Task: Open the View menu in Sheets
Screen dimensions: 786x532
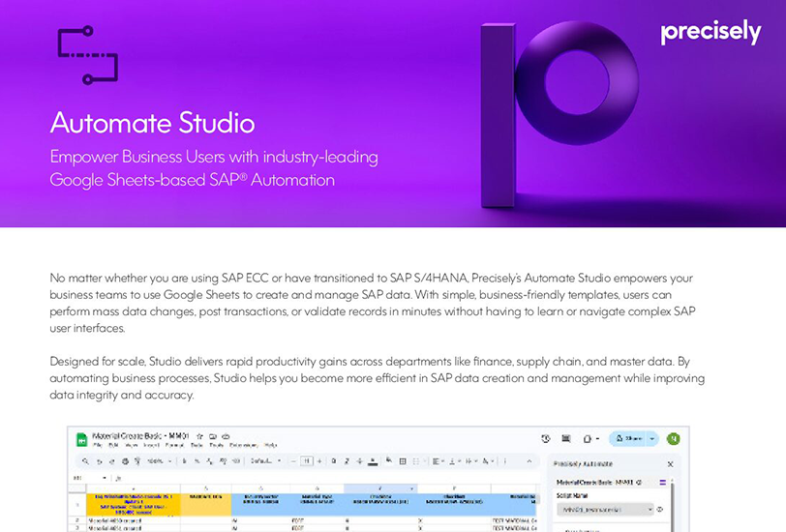Action: click(132, 445)
